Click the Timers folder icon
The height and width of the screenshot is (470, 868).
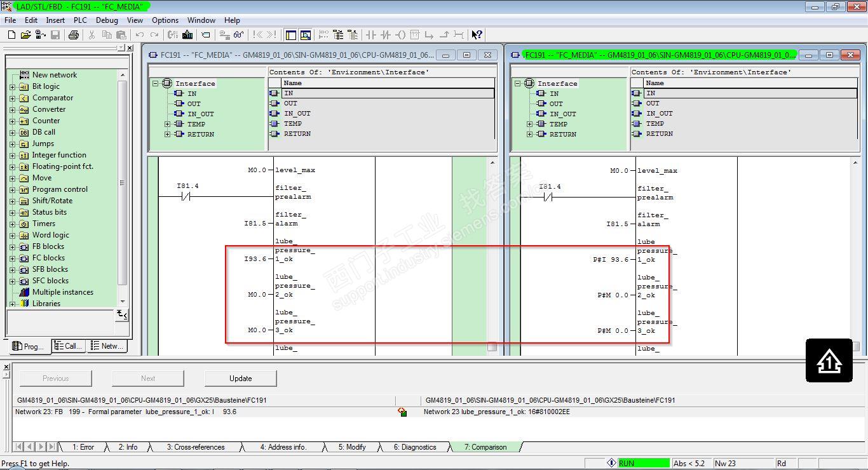coord(24,224)
